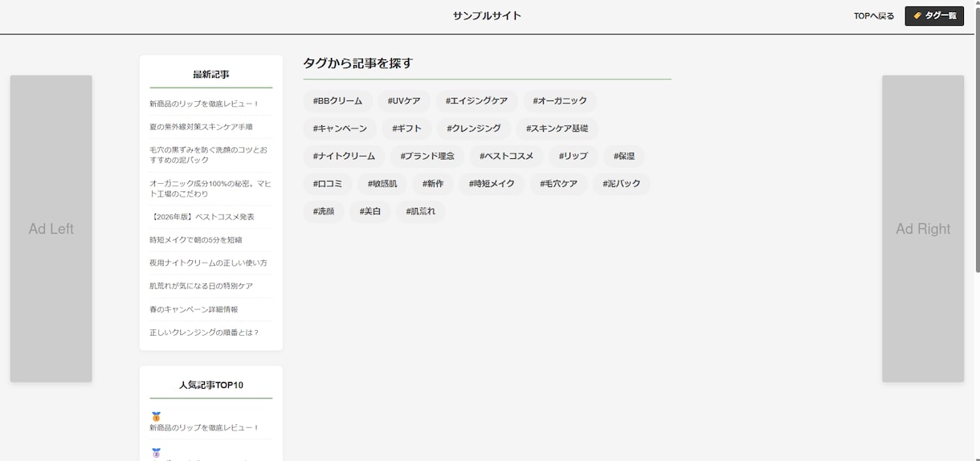Open article 時短メイクで朝の5分を短縮
This screenshot has width=980, height=461.
pos(195,239)
